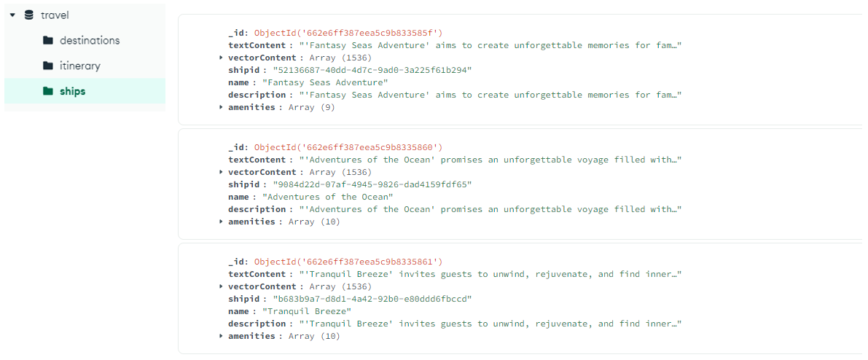Image resolution: width=868 pixels, height=360 pixels.
Task: Click the itinerary collection folder icon
Action: pyautogui.click(x=48, y=66)
